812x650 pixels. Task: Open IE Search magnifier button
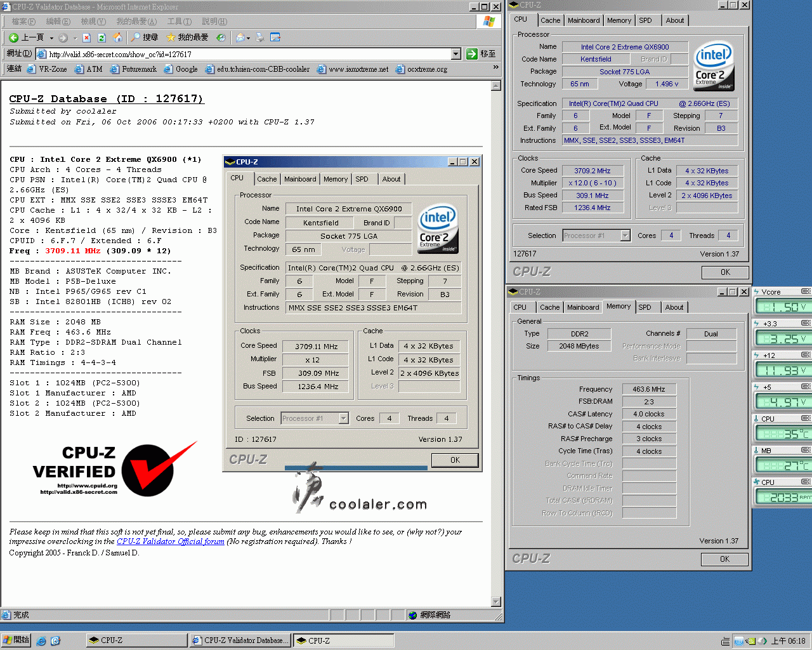click(145, 37)
